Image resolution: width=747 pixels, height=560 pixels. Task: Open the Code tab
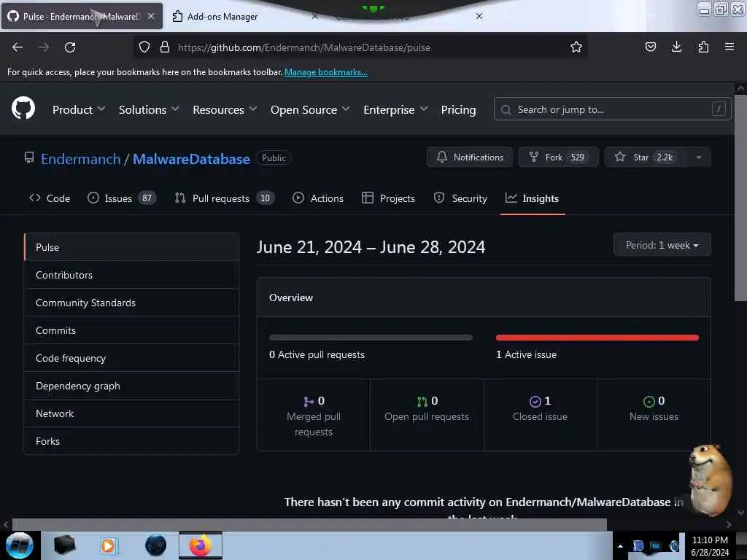(50, 198)
